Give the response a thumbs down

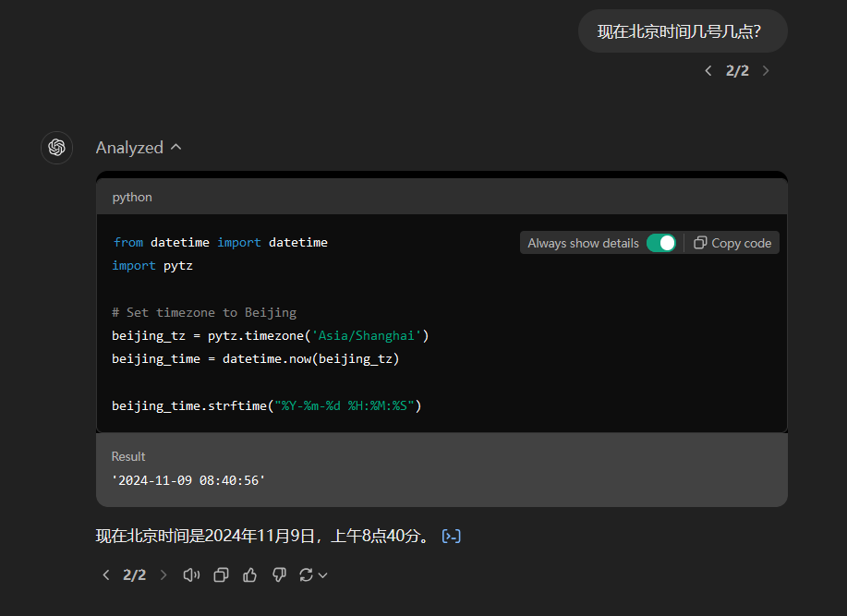pyautogui.click(x=279, y=575)
